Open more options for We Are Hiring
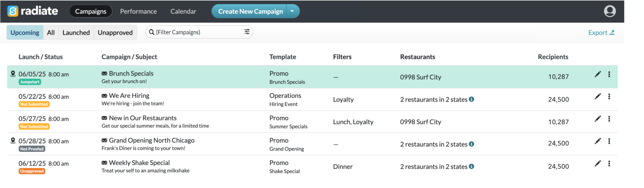Image resolution: width=644 pixels, height=188 pixels. pos(609,96)
